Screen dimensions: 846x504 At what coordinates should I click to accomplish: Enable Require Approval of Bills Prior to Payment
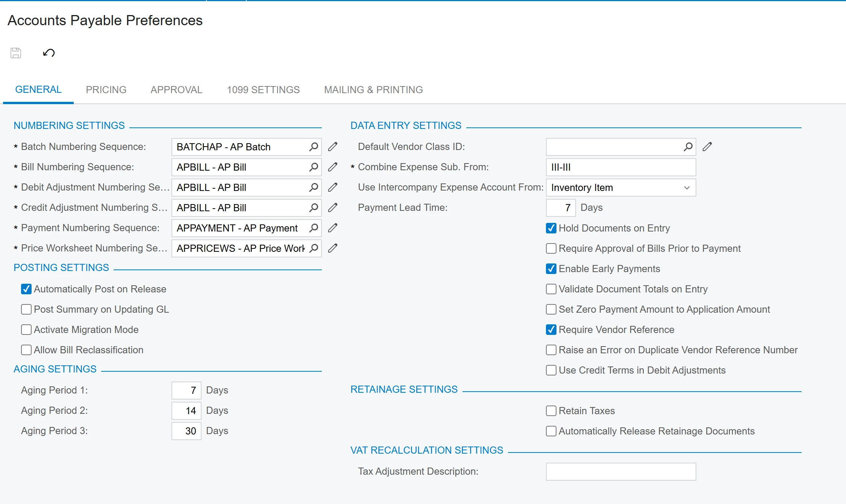tap(551, 248)
